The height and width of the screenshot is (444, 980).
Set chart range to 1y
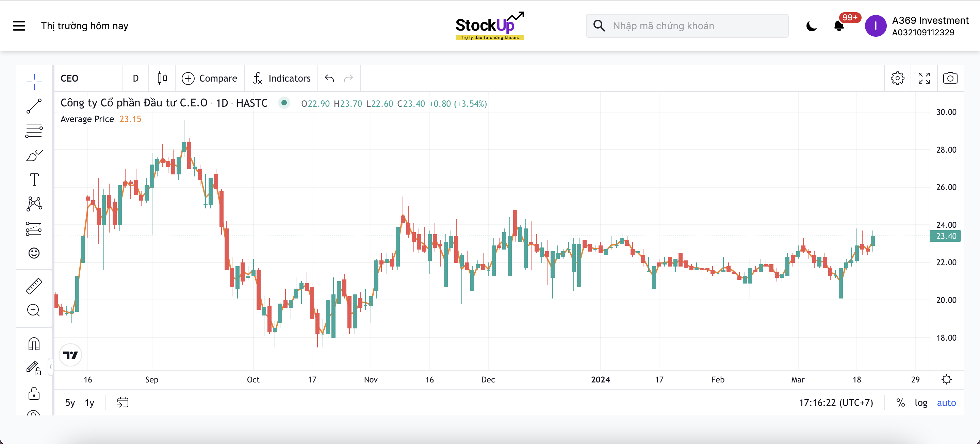coord(89,403)
